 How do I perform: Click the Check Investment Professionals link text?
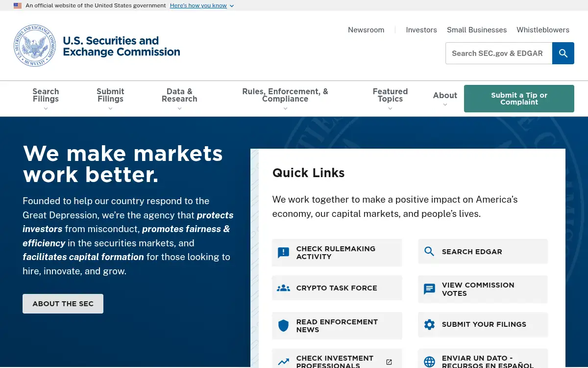[x=335, y=362]
